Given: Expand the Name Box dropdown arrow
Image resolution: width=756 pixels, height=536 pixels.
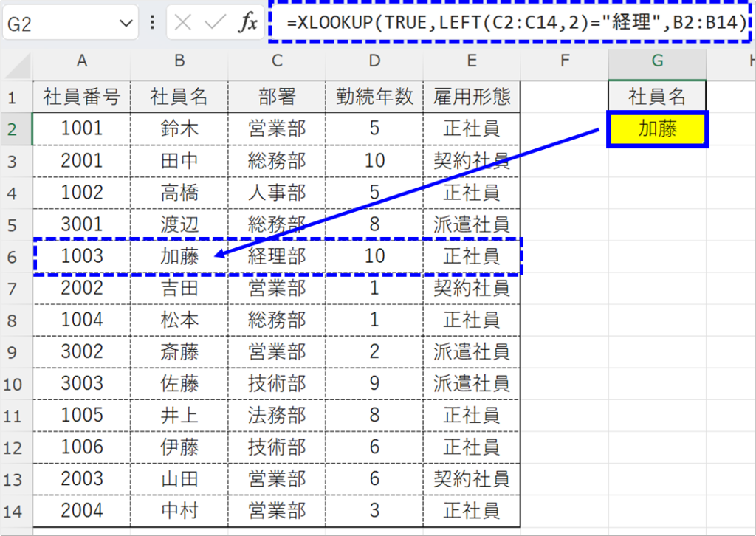Looking at the screenshot, I should click(124, 24).
